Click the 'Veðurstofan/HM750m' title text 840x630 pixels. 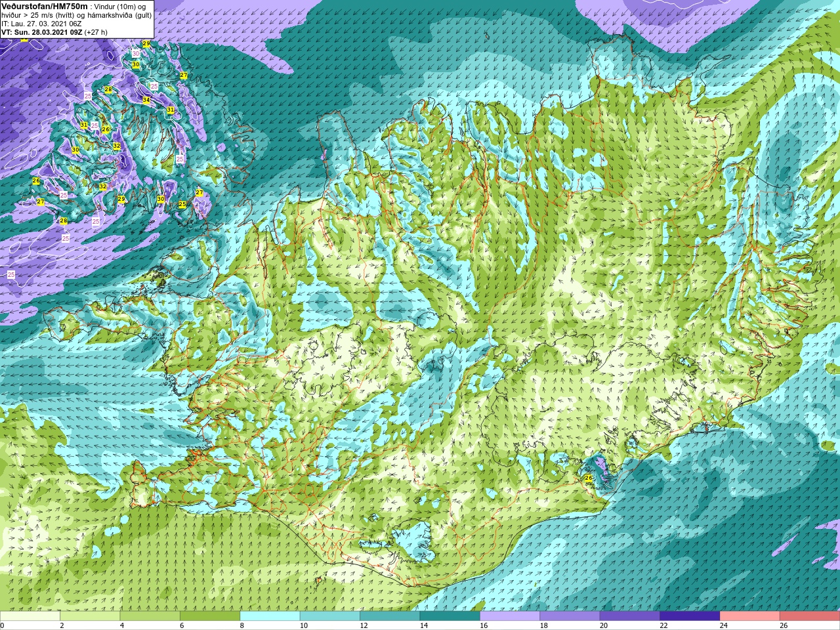pos(45,7)
